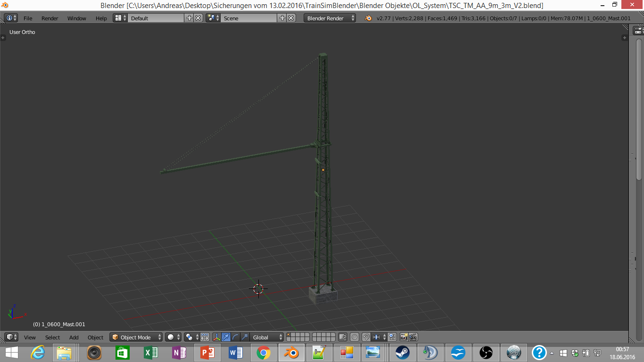Open the blue help question mark icon

click(x=539, y=353)
